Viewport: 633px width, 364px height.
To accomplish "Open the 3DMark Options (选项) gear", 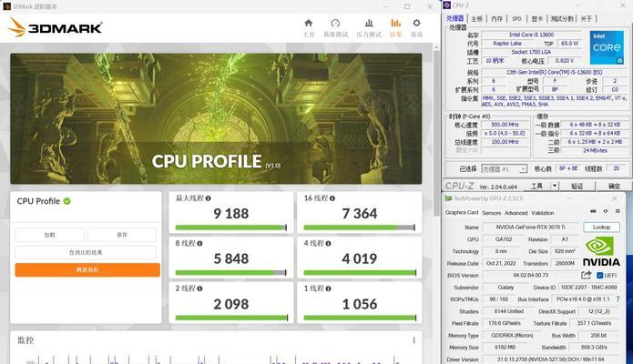I will pos(416,27).
